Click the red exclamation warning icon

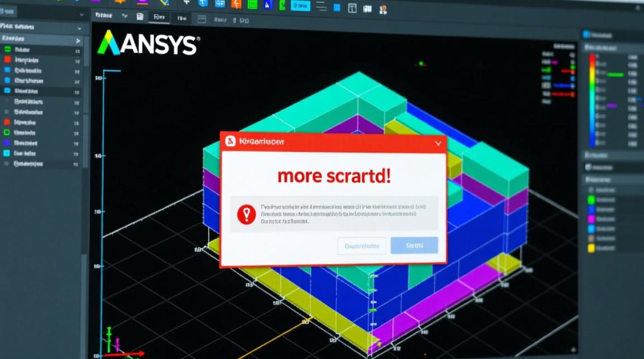246,214
